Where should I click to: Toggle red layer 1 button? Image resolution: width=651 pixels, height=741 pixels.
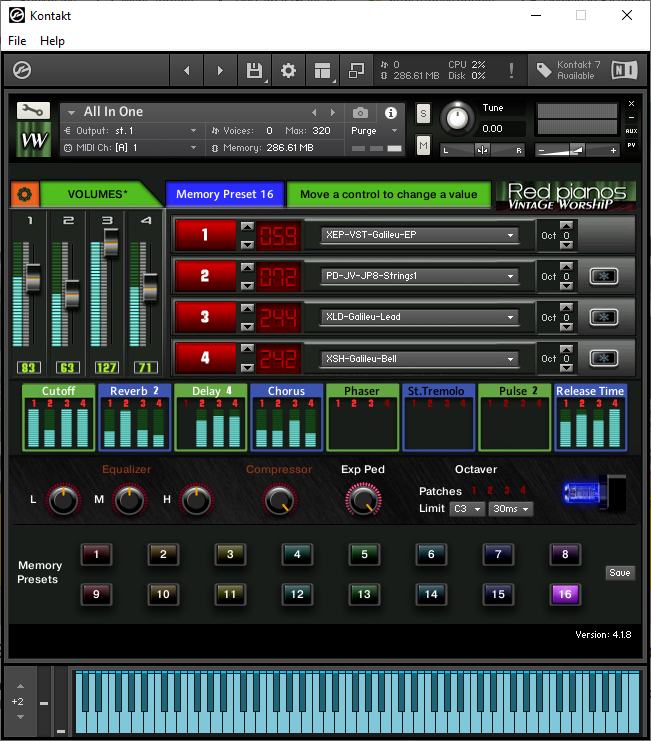[205, 235]
